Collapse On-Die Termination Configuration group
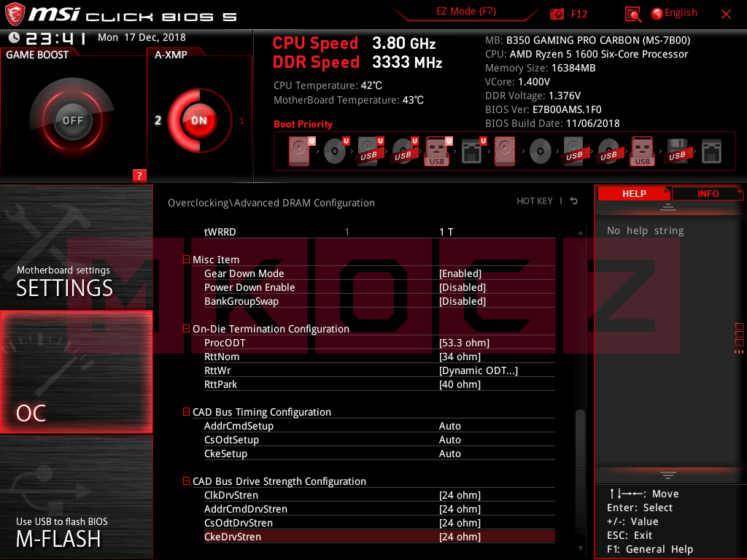Screen dimensions: 747x560 tap(186, 329)
